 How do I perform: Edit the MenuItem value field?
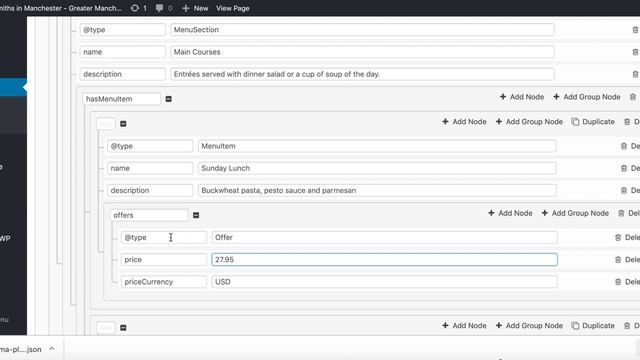pyautogui.click(x=377, y=146)
